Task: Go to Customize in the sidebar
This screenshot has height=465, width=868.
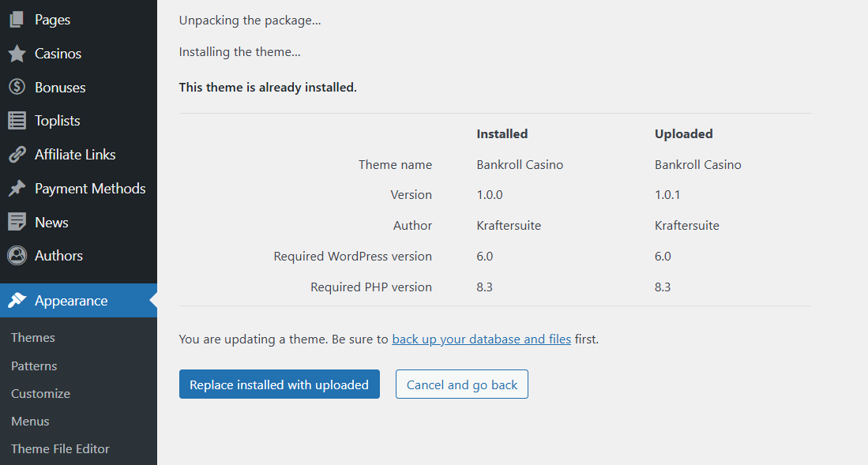Action: pyautogui.click(x=40, y=394)
